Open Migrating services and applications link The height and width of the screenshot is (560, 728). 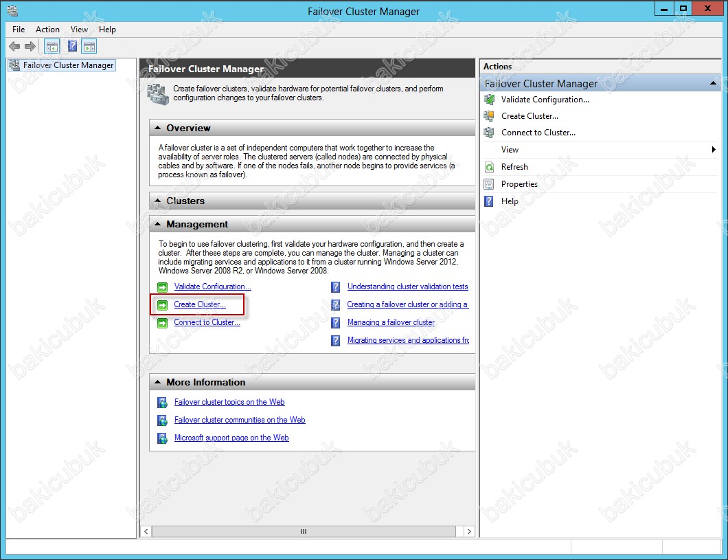(x=408, y=340)
